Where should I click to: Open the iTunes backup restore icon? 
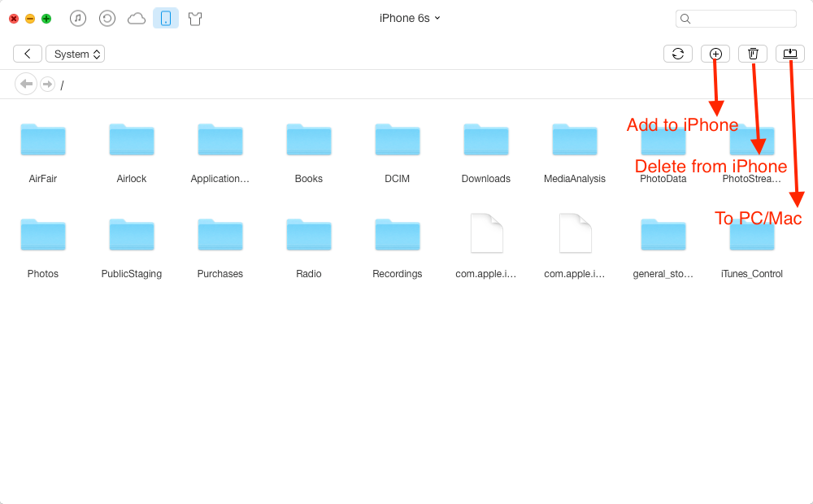(x=107, y=19)
